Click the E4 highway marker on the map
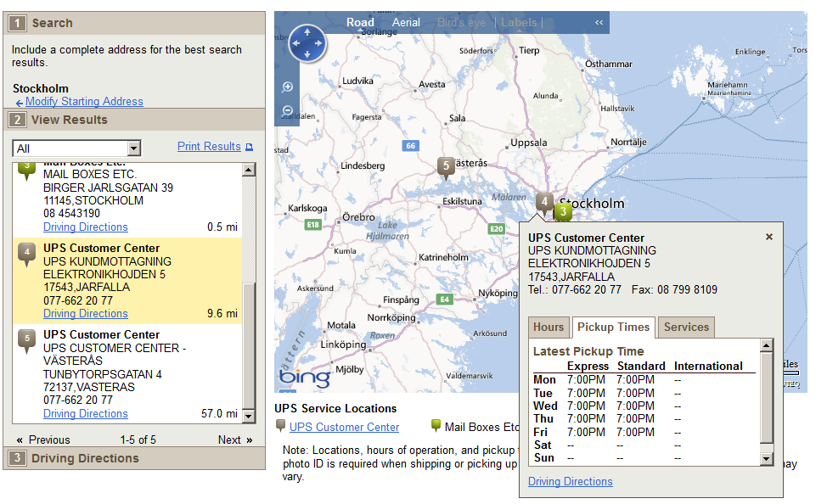The height and width of the screenshot is (504, 827). [445, 300]
